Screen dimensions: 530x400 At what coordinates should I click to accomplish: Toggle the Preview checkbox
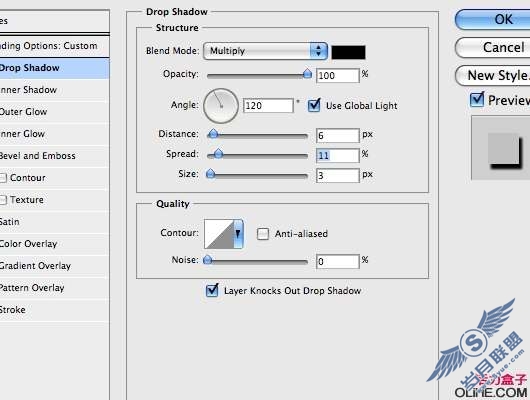click(477, 100)
